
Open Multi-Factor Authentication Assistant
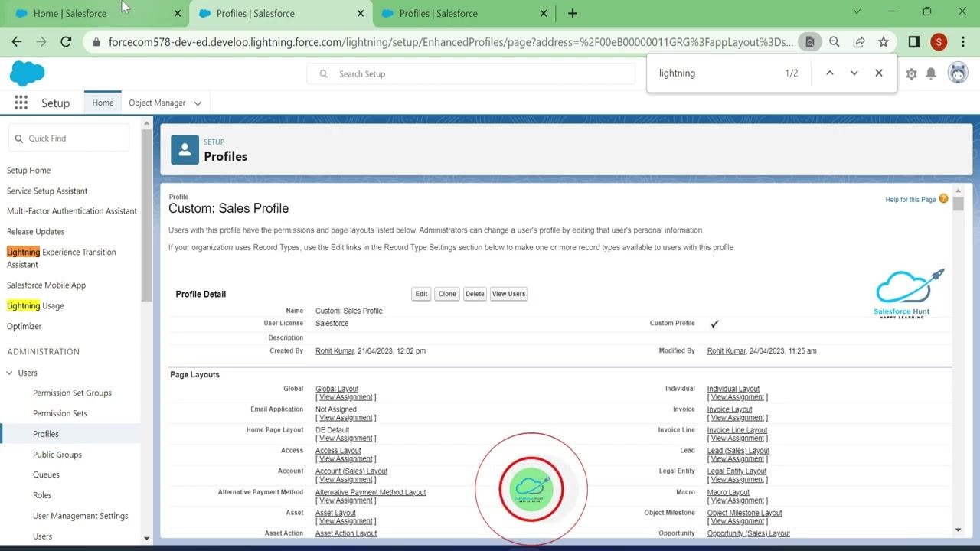(72, 210)
